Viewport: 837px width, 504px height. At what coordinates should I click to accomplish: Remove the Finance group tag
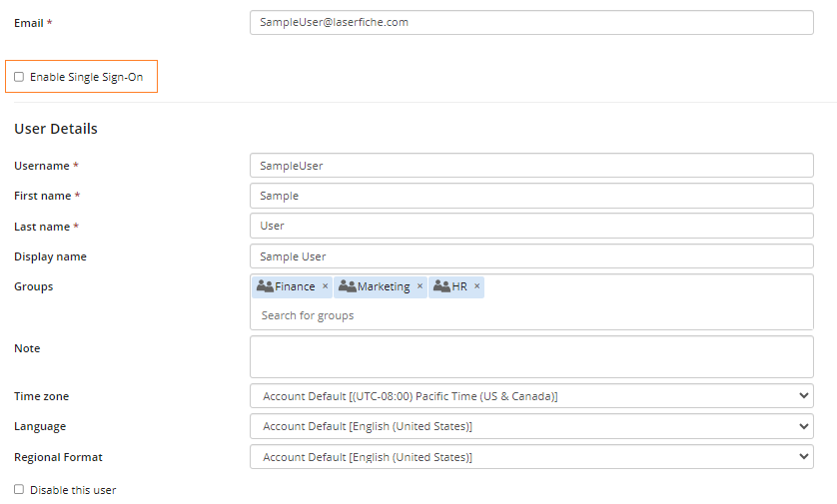coord(325,286)
